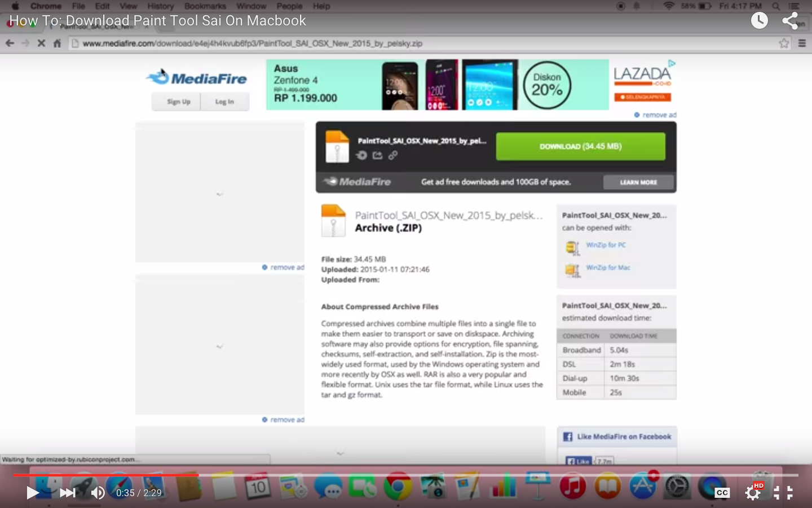Viewport: 812px width, 508px height.
Task: Open the History menu
Action: pyautogui.click(x=161, y=6)
